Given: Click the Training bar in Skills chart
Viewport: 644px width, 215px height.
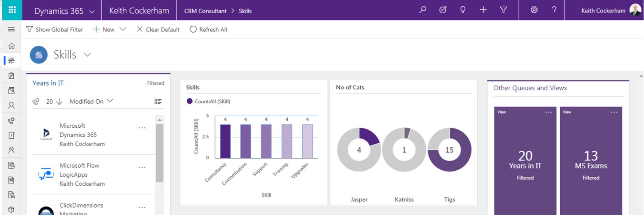Looking at the screenshot, I should click(x=287, y=141).
